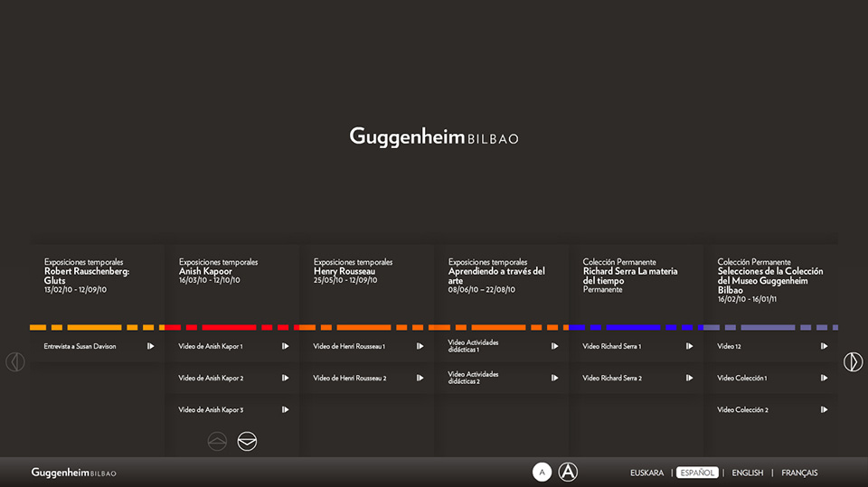Screen dimensions: 868x487
Task: Click the date 13/02/10 - 12/09/10
Action: point(75,289)
